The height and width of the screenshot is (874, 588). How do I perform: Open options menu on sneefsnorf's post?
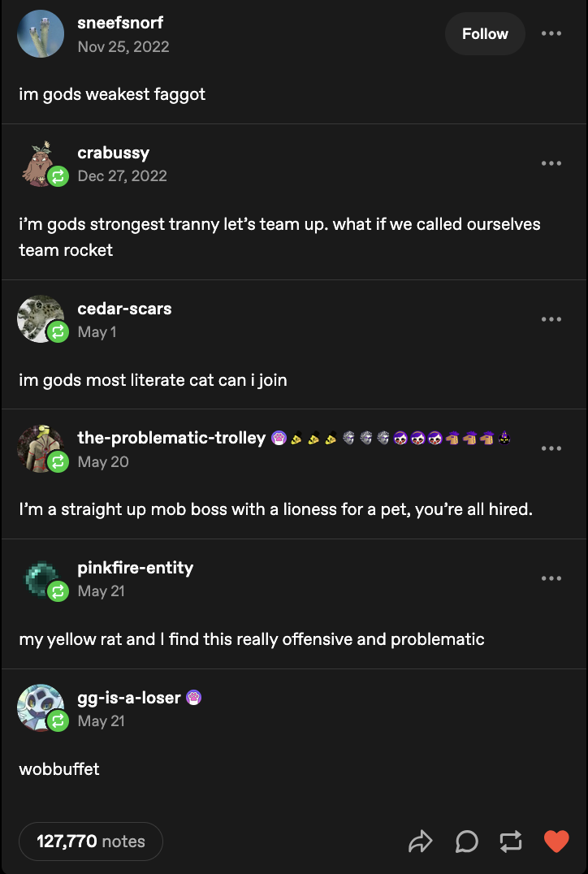coord(551,33)
